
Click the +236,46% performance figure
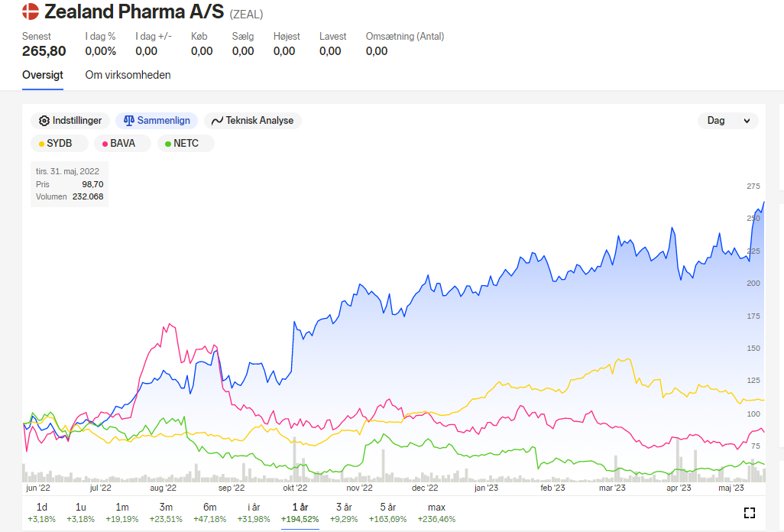point(436,520)
